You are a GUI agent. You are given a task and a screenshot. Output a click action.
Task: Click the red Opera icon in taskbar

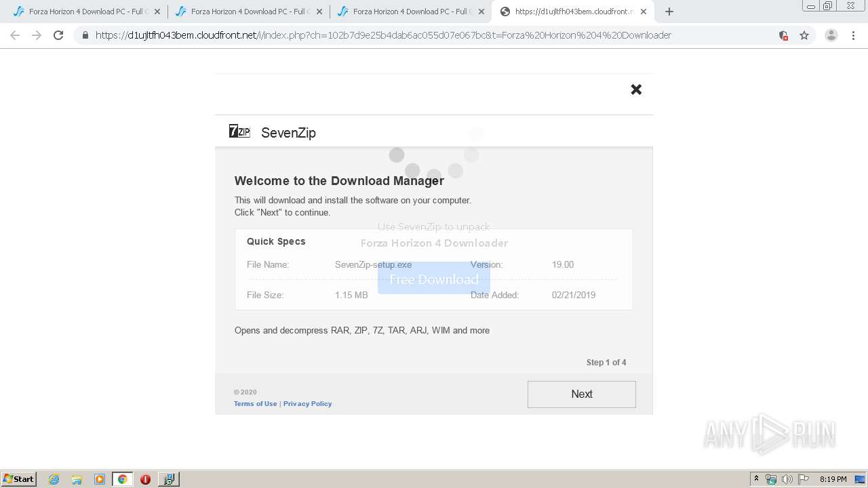(145, 479)
